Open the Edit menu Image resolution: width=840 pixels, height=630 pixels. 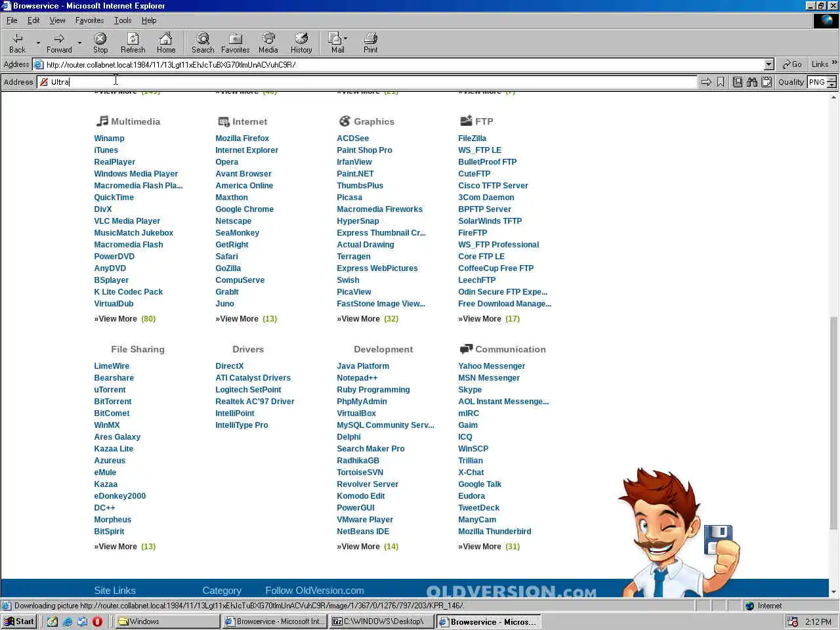[33, 20]
